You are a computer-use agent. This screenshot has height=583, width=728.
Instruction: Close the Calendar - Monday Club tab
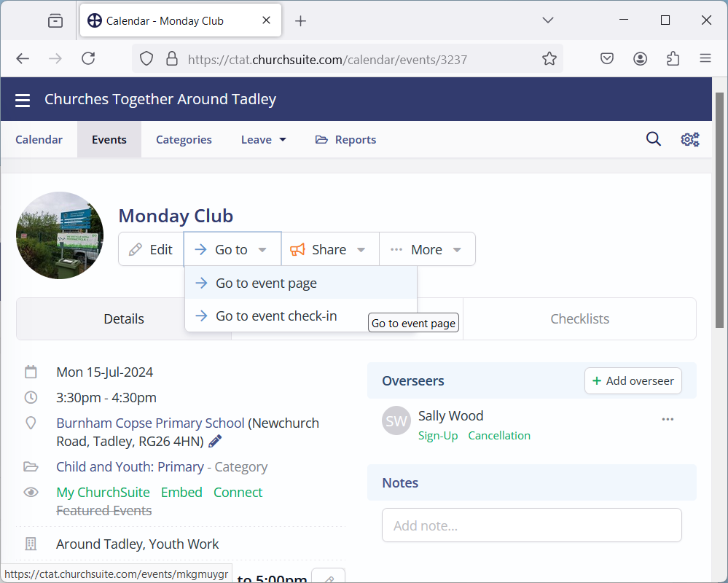click(266, 20)
